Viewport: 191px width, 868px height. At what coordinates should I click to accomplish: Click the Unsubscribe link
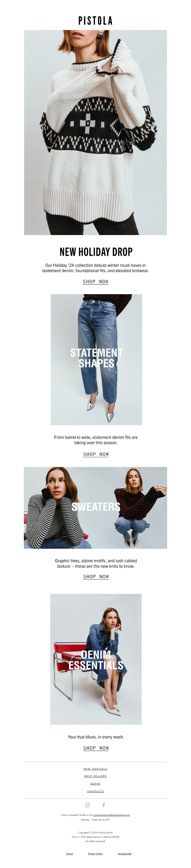(125, 853)
